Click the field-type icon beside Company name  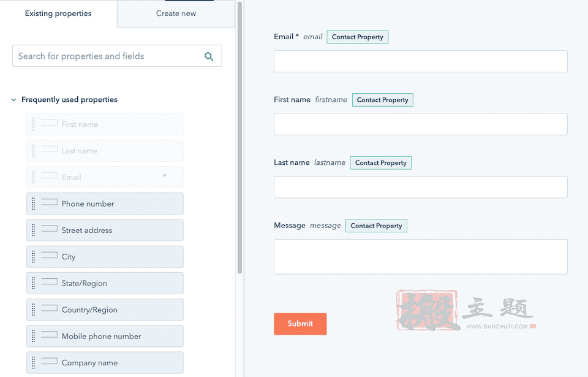click(49, 361)
